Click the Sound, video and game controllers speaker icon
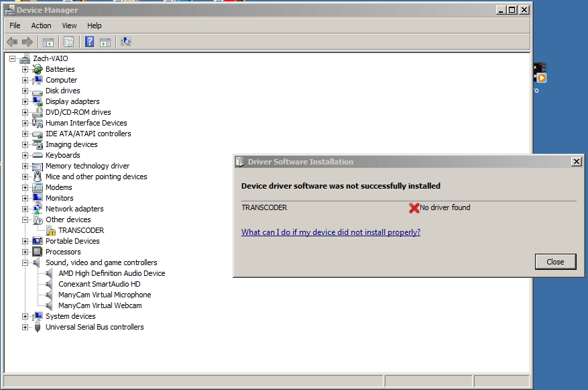The height and width of the screenshot is (390, 588). pos(36,262)
